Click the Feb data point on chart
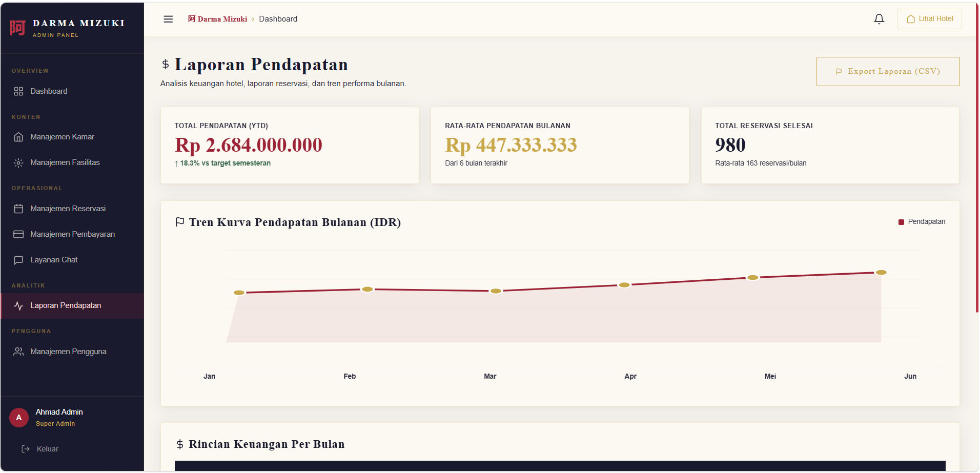 point(367,289)
